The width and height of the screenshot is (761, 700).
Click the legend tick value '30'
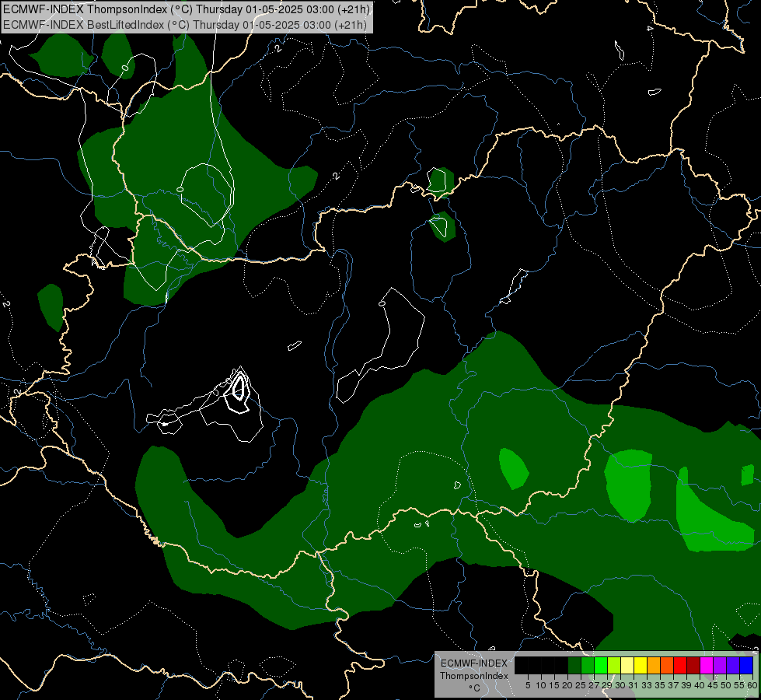tap(620, 685)
